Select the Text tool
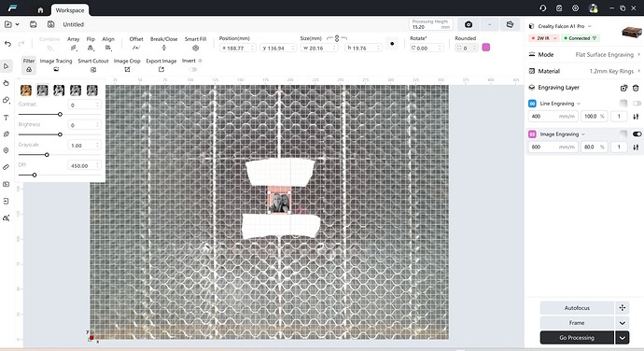 (7, 117)
